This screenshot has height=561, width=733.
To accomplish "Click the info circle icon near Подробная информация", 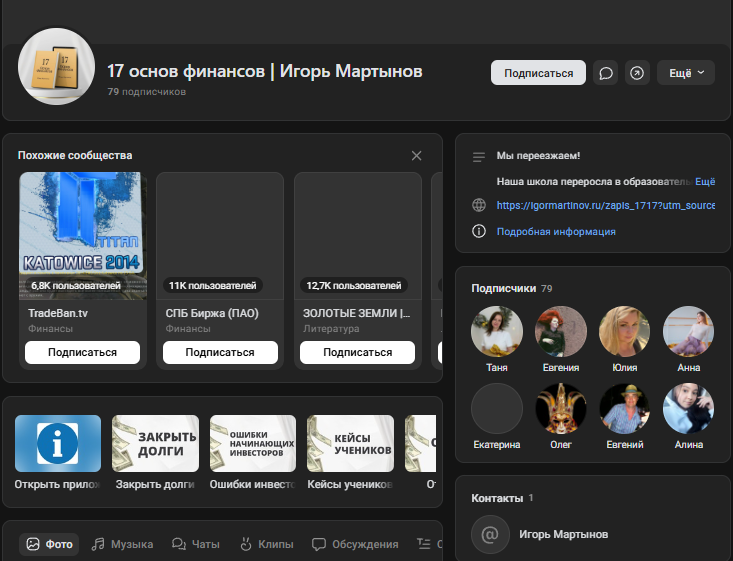I will [479, 231].
